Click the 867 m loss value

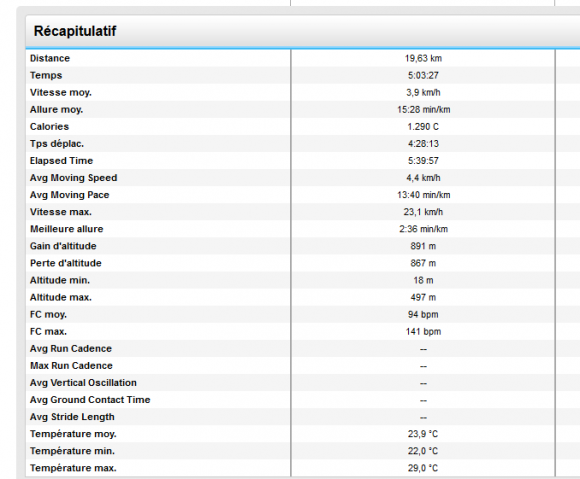[x=423, y=263]
